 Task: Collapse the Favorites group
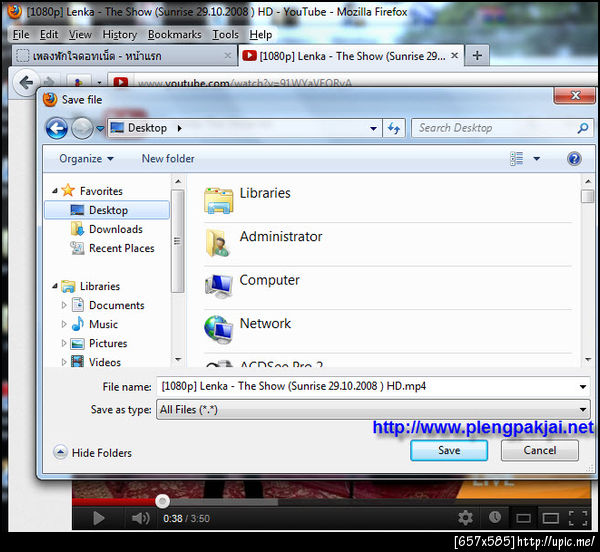click(x=55, y=191)
